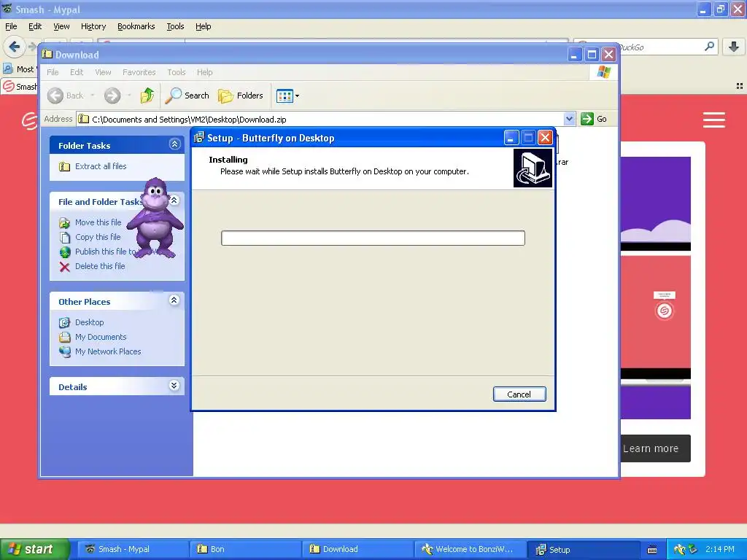Open the Mypal downloads arrow button

point(734,47)
